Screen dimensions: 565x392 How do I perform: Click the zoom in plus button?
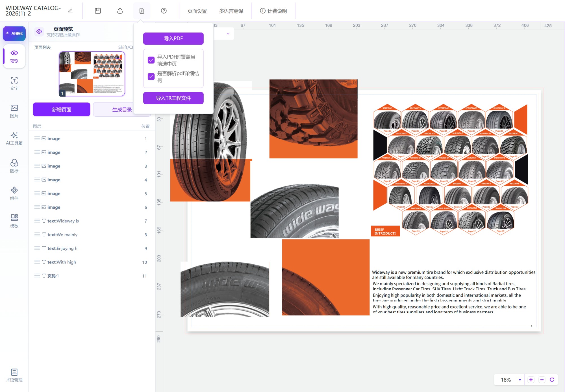point(531,380)
